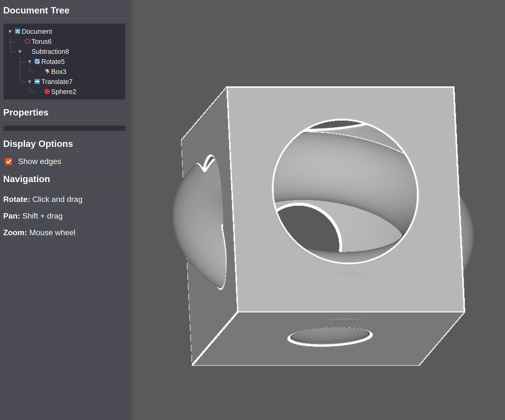The height and width of the screenshot is (420, 505).
Task: Disable the Show edges checkbox
Action: coord(9,162)
